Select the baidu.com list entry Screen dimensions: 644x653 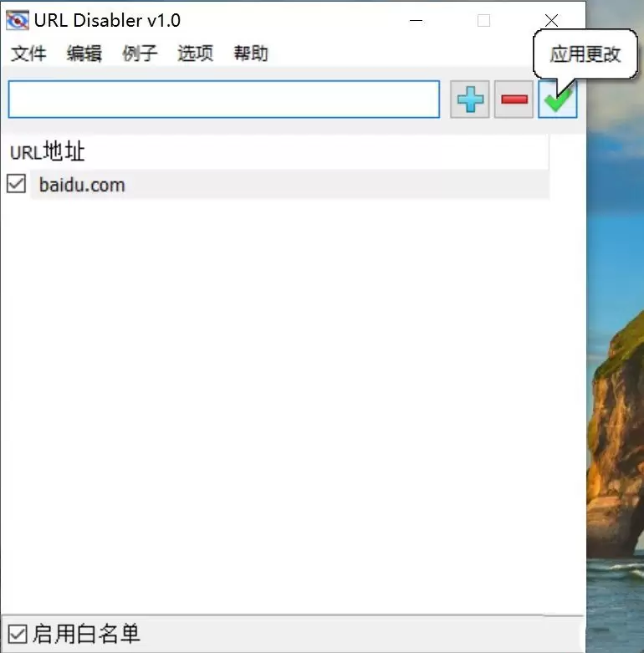pos(290,185)
